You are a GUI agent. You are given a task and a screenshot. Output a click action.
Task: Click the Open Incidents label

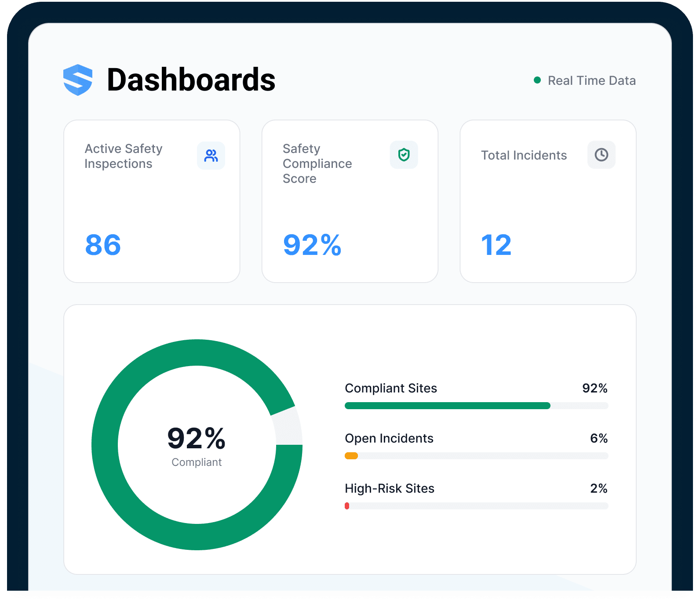[389, 438]
